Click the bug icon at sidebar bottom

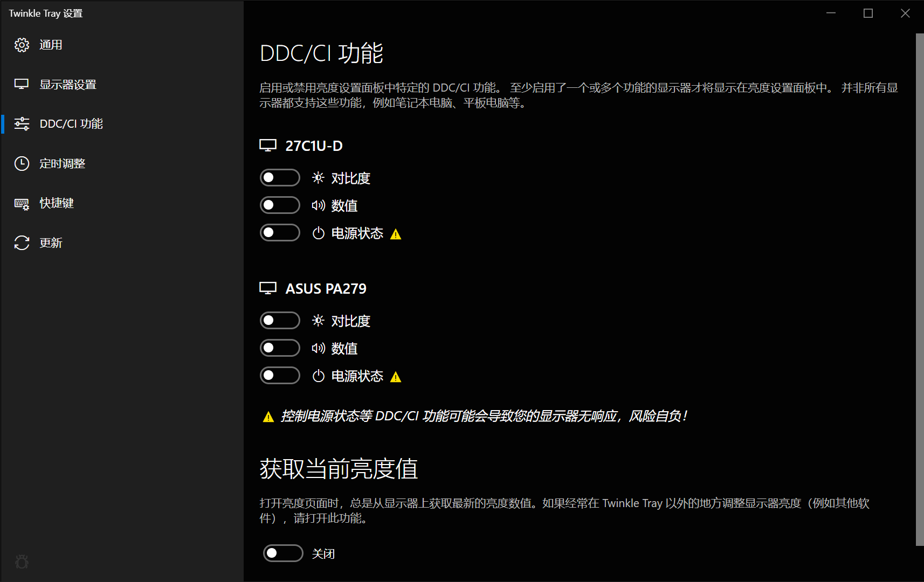pyautogui.click(x=22, y=562)
